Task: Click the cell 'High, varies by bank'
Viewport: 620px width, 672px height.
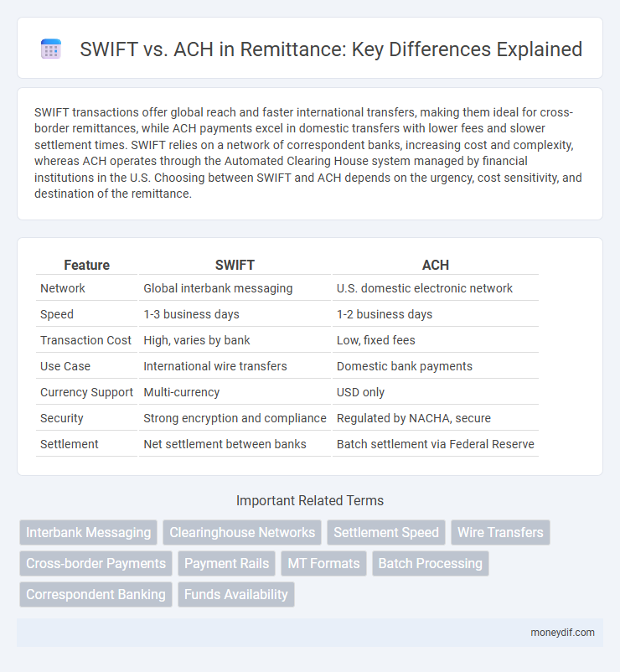Action: click(x=197, y=340)
